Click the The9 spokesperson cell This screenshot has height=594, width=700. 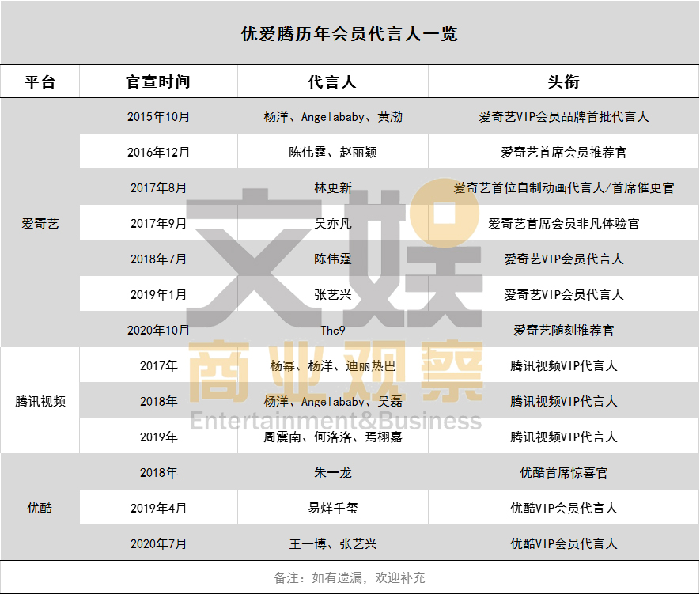(x=333, y=331)
